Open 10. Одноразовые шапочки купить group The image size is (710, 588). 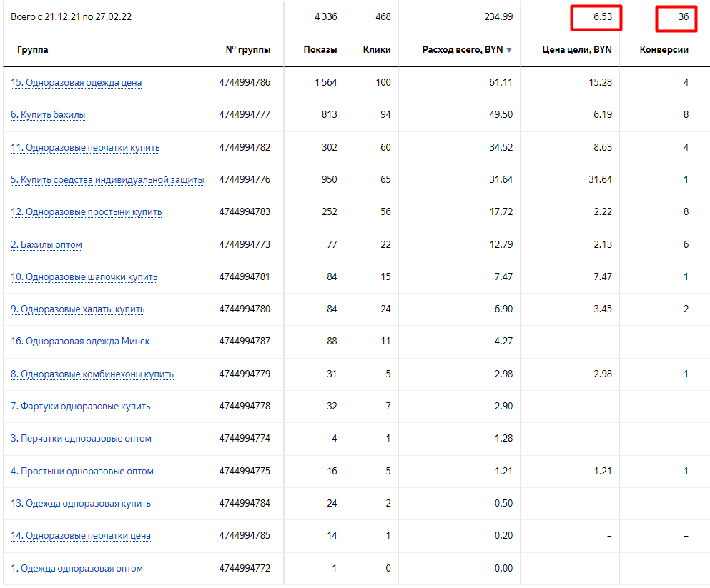(84, 277)
